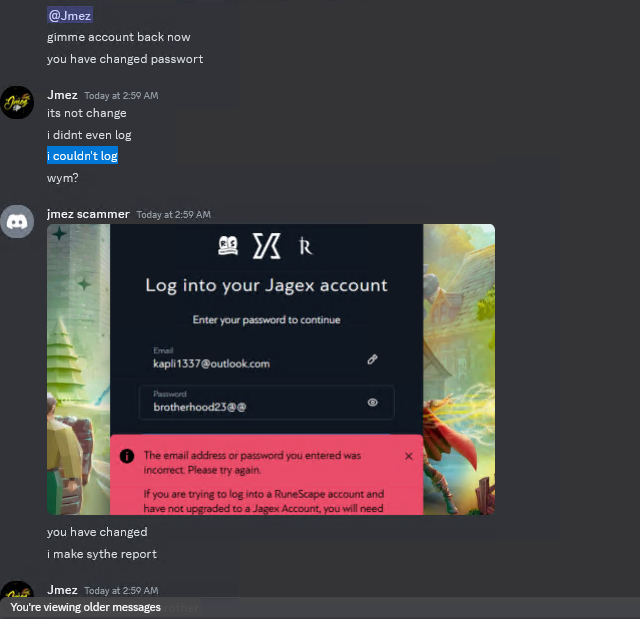Click the message 'i make sythe report'
640x619 pixels.
pos(102,554)
